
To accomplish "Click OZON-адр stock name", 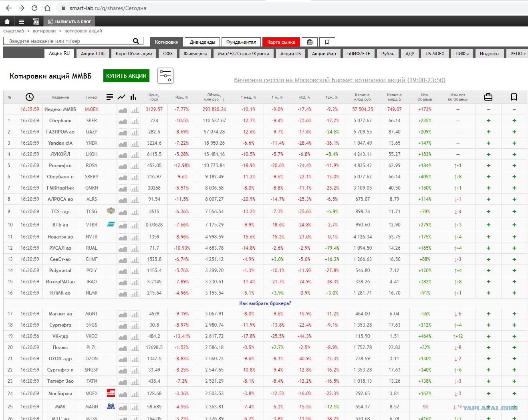I will click(x=60, y=359).
